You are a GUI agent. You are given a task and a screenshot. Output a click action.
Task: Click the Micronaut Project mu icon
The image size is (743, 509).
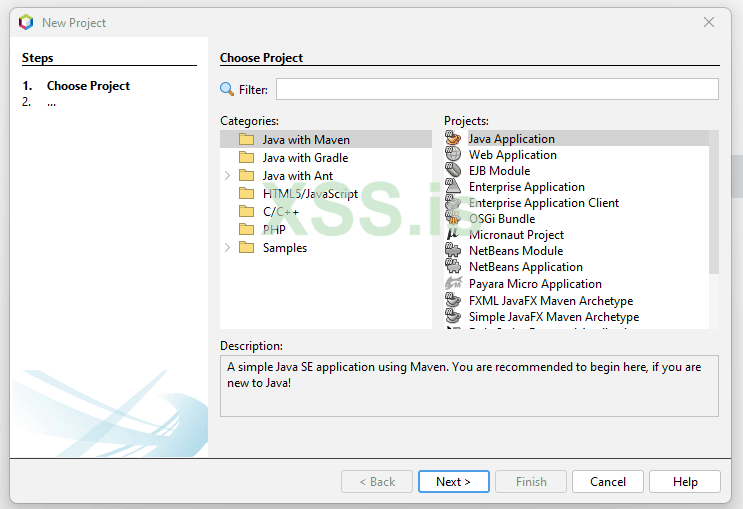(453, 234)
